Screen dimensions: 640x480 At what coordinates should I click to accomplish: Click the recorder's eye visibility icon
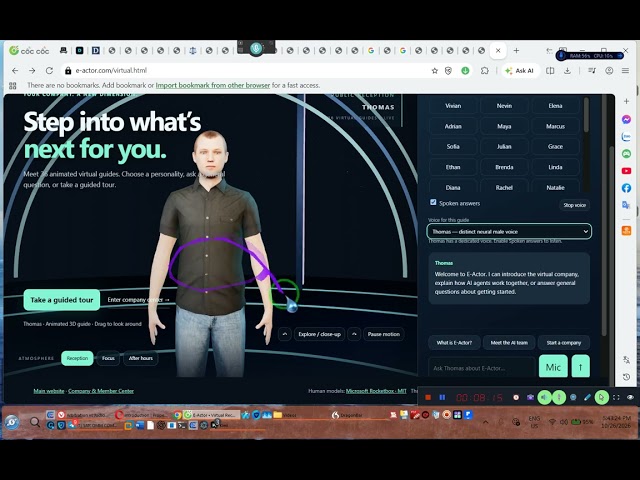[x=630, y=397]
